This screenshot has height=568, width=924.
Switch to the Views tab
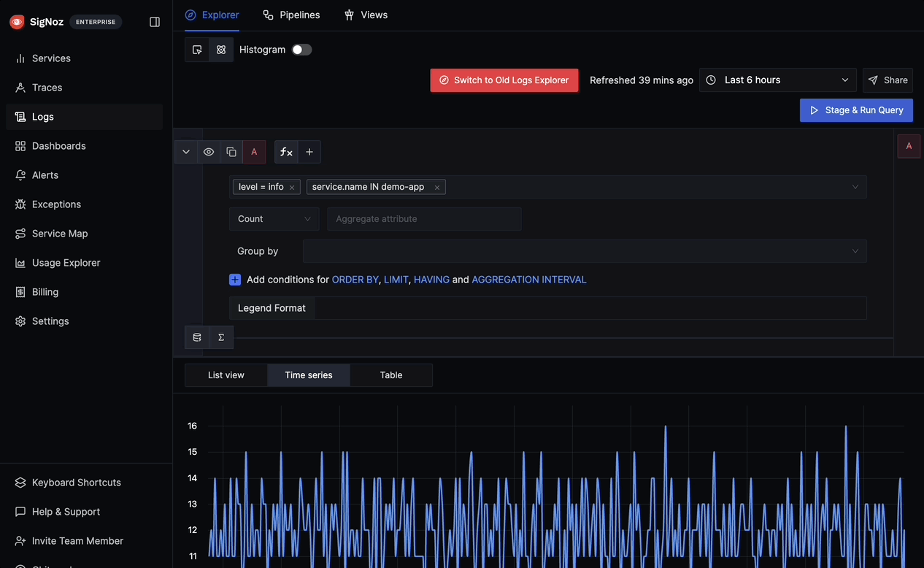point(366,15)
